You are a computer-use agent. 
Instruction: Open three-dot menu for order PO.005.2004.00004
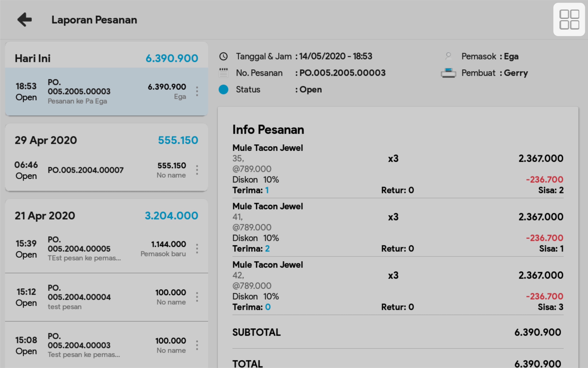pos(197,297)
